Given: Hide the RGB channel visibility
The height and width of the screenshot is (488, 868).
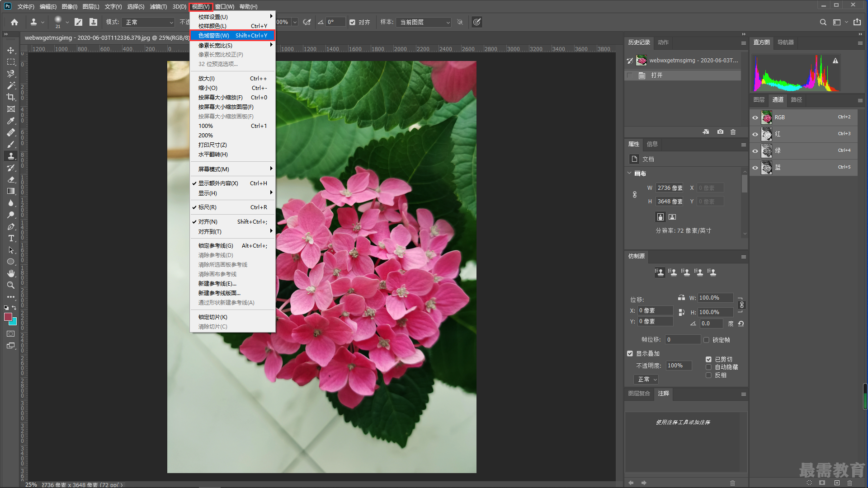Looking at the screenshot, I should [755, 117].
